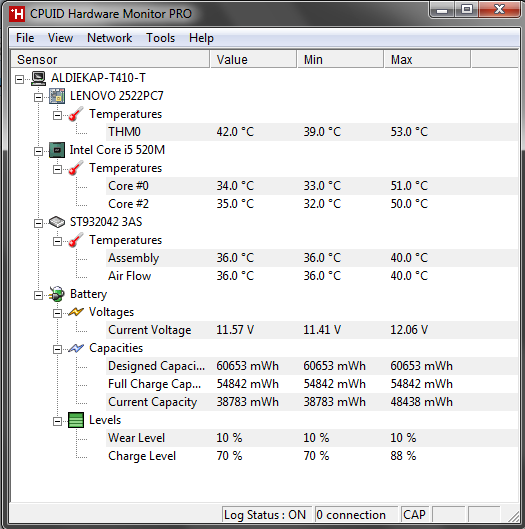Select the Core #0 row

[x=312, y=186]
